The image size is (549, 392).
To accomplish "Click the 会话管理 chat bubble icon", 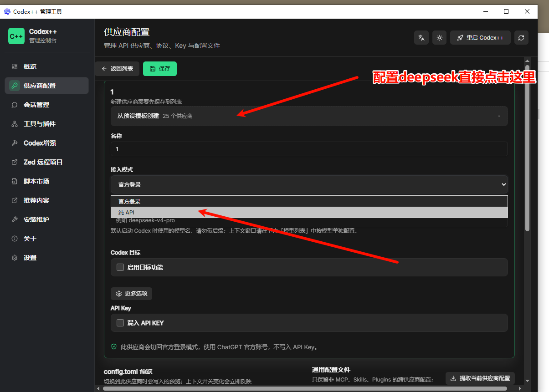I will point(15,105).
